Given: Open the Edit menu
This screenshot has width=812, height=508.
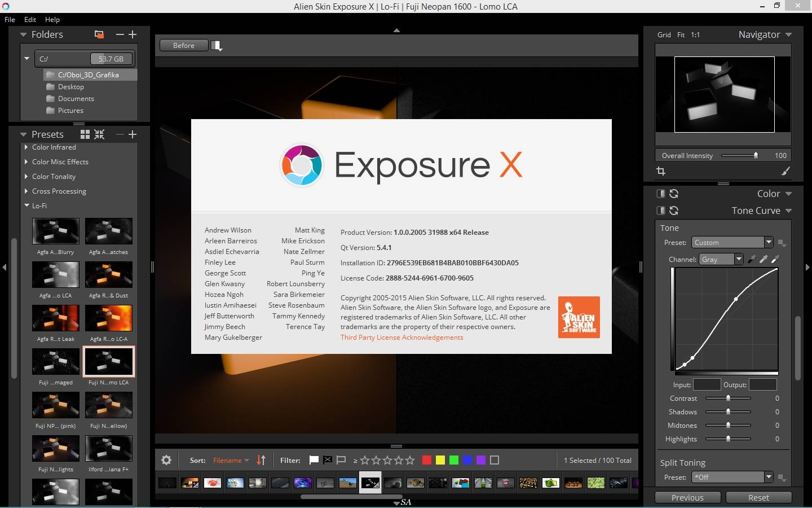Looking at the screenshot, I should pyautogui.click(x=30, y=19).
